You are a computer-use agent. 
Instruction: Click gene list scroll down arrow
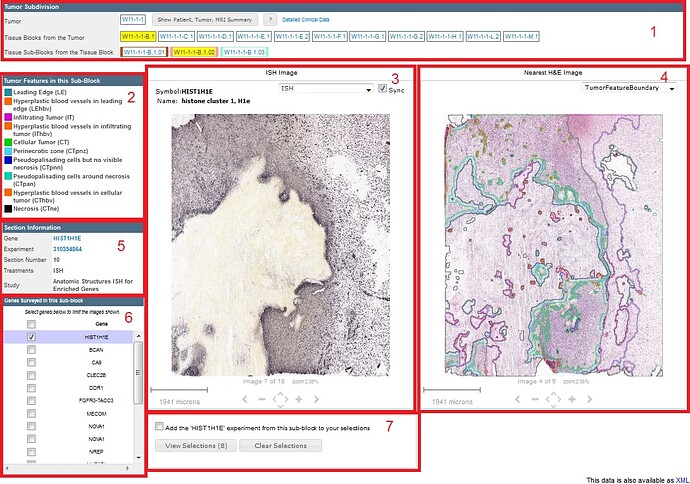139,457
